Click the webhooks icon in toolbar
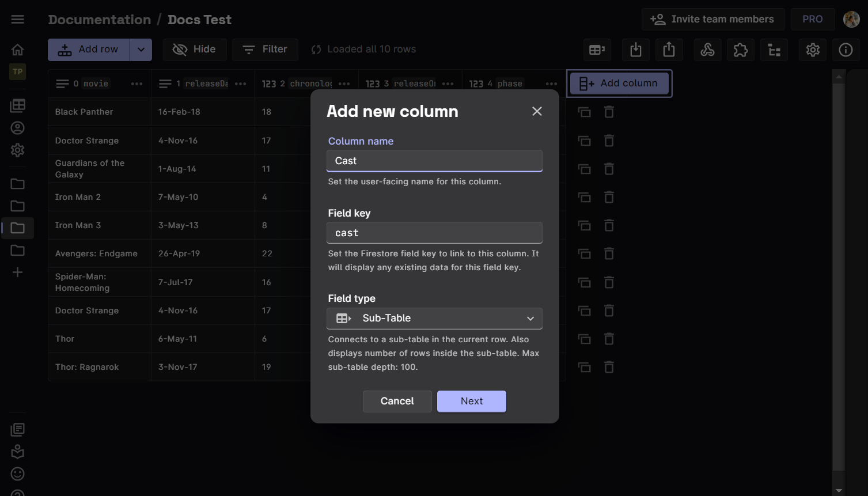This screenshot has width=868, height=496. click(707, 50)
